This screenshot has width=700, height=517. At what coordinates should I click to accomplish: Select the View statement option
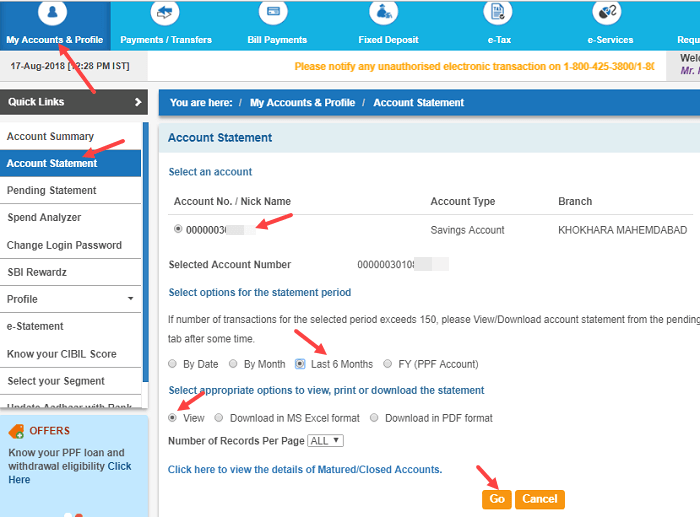pyautogui.click(x=172, y=418)
